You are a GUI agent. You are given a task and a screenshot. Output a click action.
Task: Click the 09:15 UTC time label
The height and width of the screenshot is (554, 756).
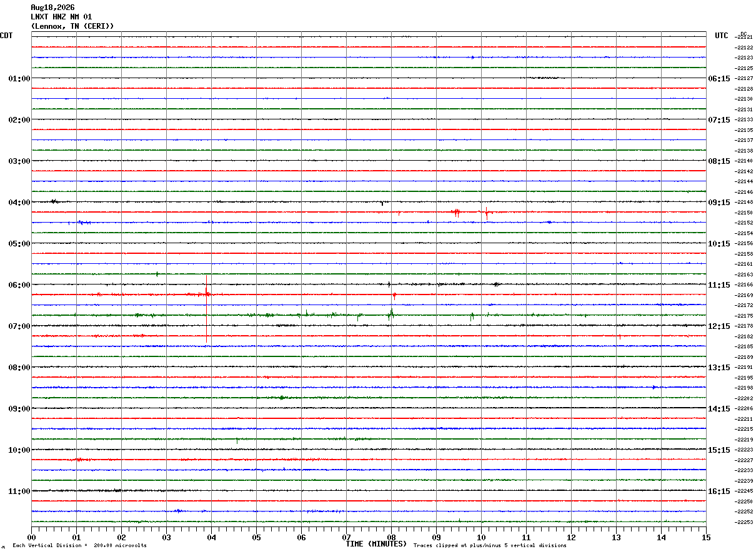coord(719,203)
